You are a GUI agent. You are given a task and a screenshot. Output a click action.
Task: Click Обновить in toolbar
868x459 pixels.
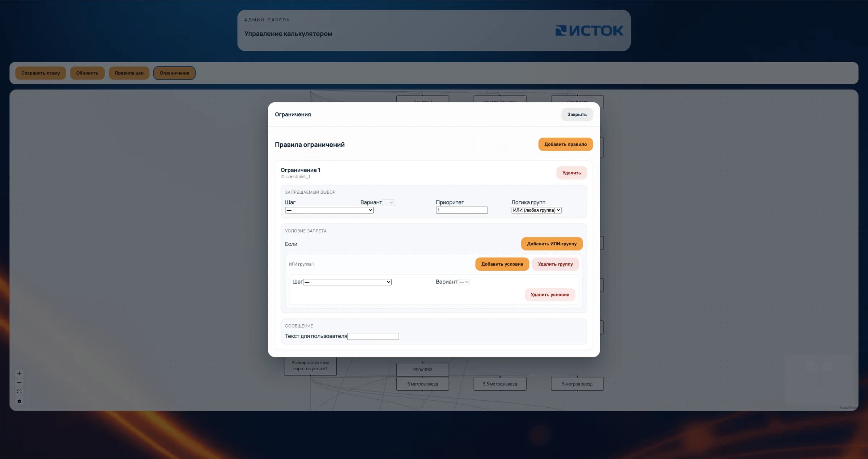pos(87,73)
